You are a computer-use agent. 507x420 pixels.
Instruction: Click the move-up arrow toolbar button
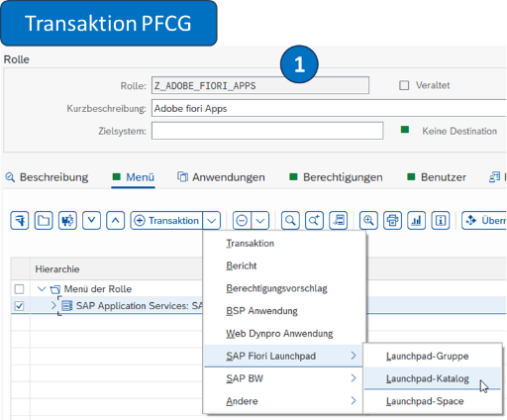115,220
